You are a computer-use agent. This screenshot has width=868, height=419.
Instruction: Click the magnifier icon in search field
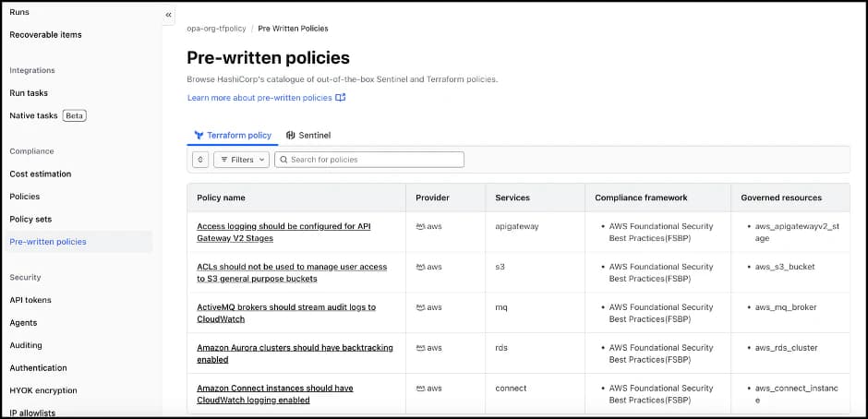tap(283, 160)
